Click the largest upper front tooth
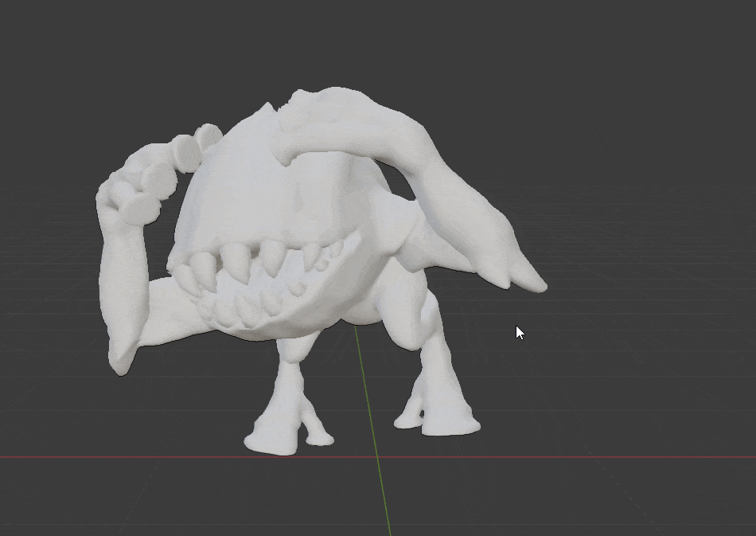756x536 pixels. [236, 258]
